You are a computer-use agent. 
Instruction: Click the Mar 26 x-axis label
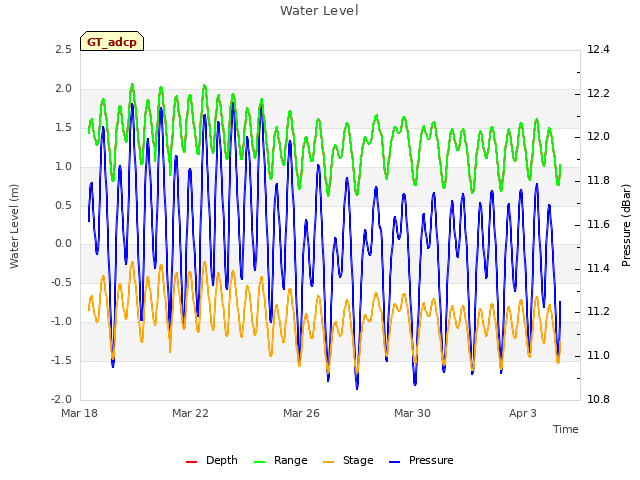tap(301, 413)
